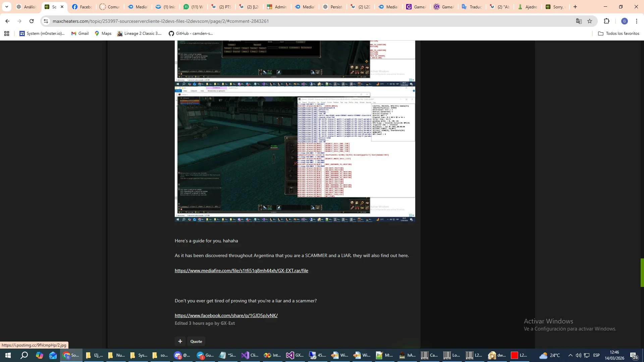Open the Chrome extensions menu
This screenshot has height=362, width=644.
pos(606,21)
